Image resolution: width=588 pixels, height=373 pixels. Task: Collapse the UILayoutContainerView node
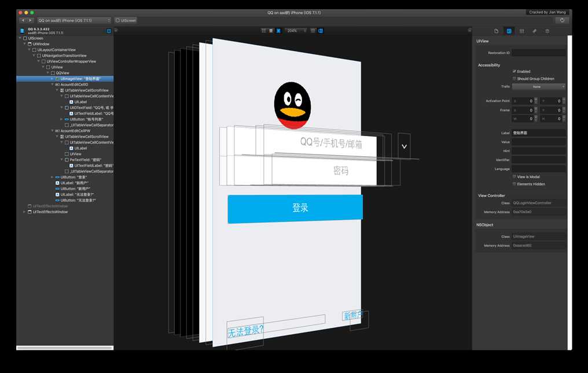coord(30,50)
